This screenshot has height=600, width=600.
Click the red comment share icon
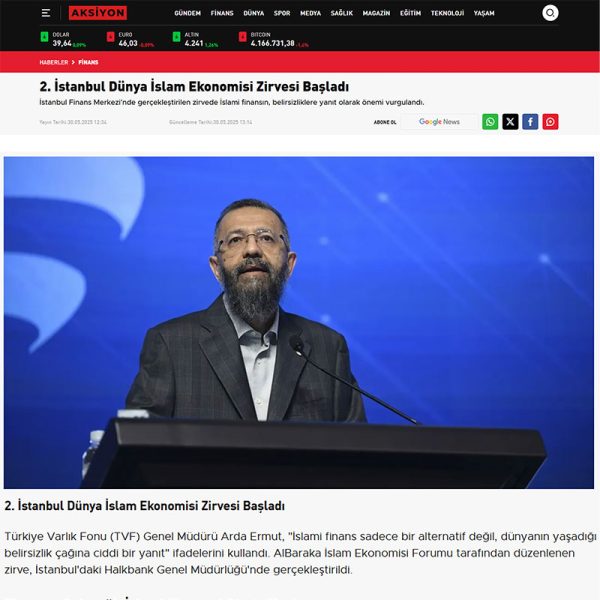550,122
